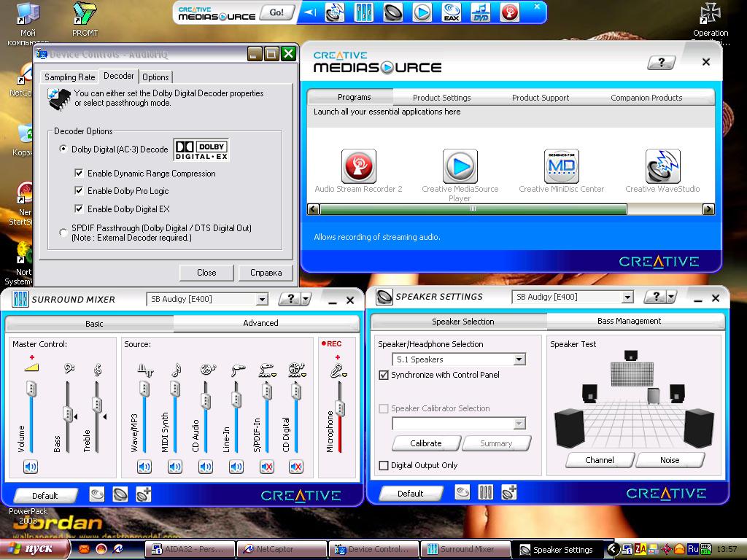Click the Go! button in launcher

click(276, 12)
